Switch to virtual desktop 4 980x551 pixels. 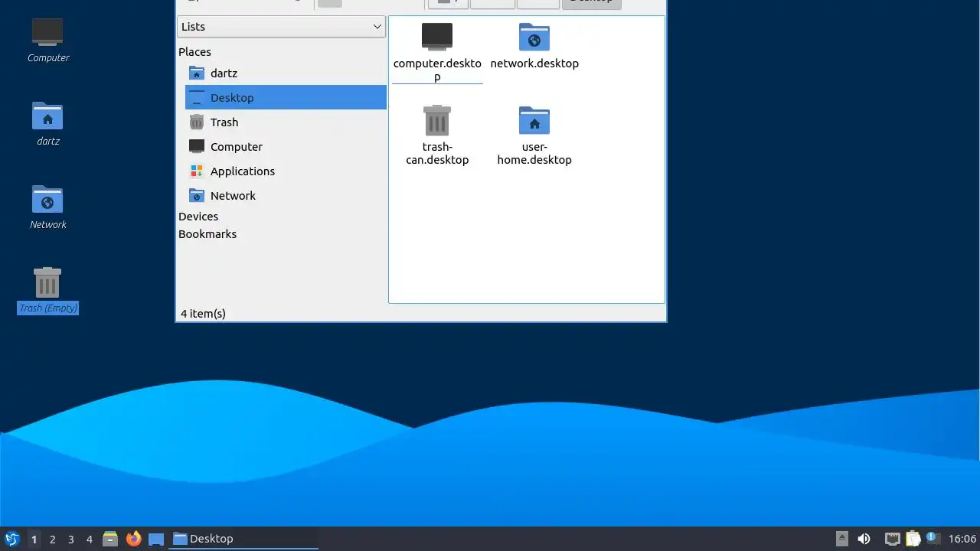click(89, 539)
